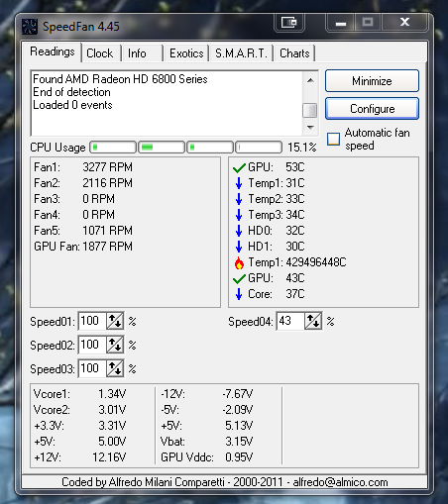Select the Readings tab

pos(53,51)
